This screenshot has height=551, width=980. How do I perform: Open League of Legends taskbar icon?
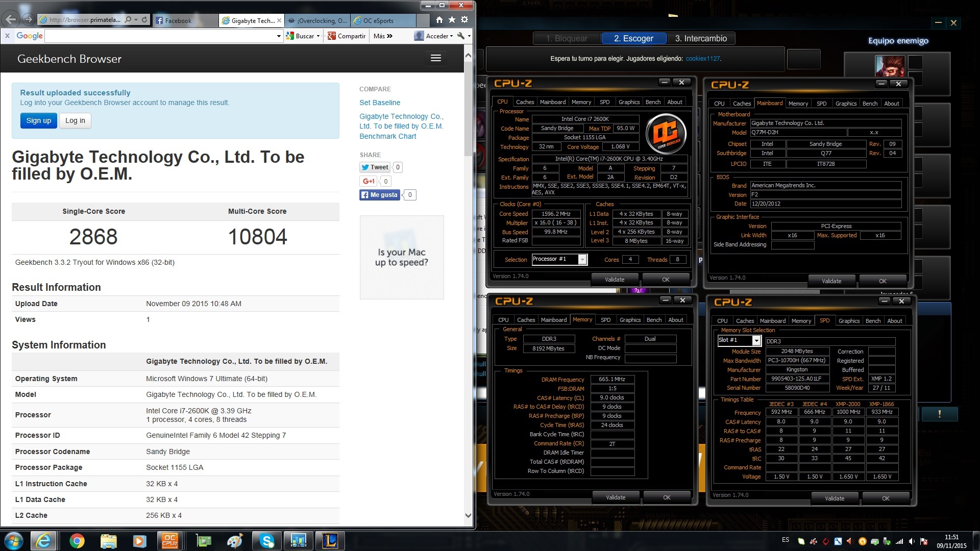click(x=330, y=541)
